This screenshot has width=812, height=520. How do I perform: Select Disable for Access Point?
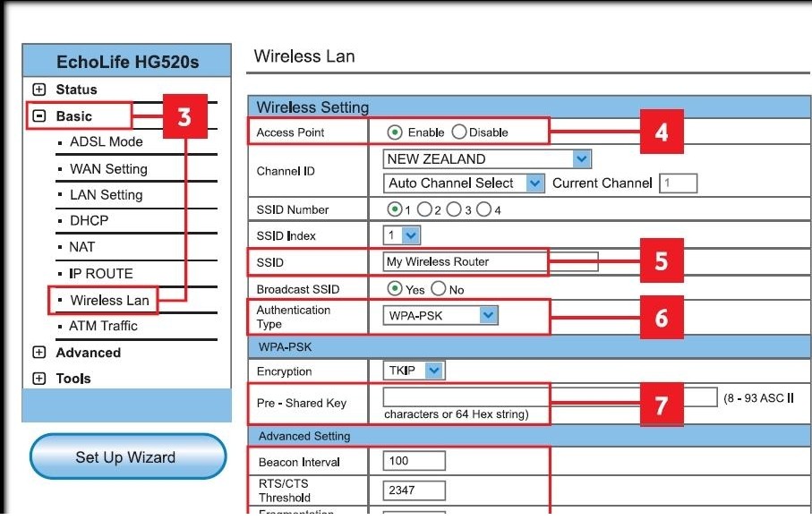459,132
